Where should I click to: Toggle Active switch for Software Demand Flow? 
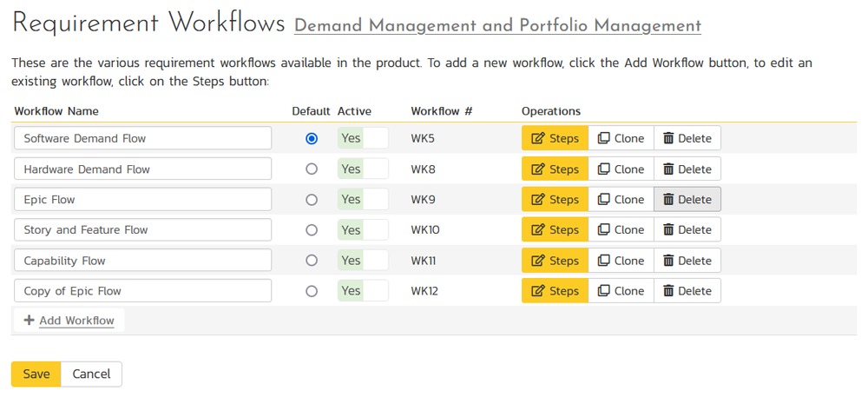click(x=363, y=139)
